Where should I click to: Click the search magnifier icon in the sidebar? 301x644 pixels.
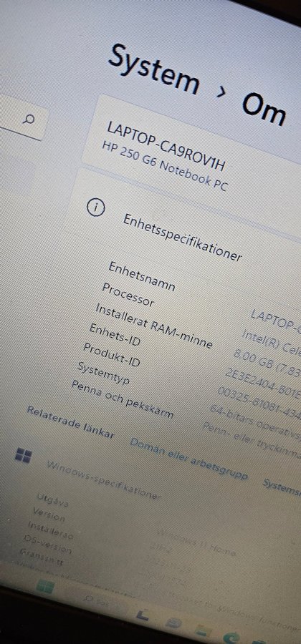click(x=29, y=119)
